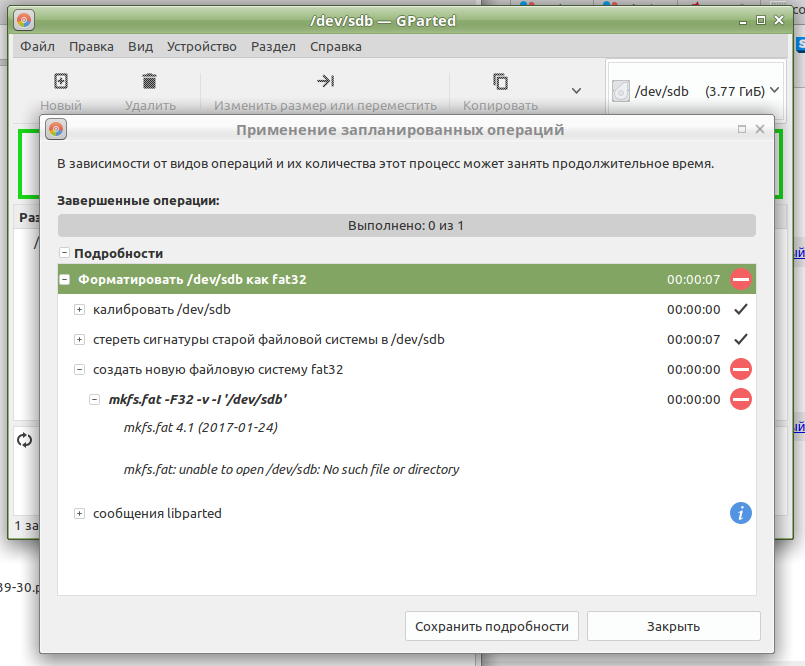The width and height of the screenshot is (805, 666).
Task: Click the Выполнено 0 из 1 progress bar
Action: point(405,226)
